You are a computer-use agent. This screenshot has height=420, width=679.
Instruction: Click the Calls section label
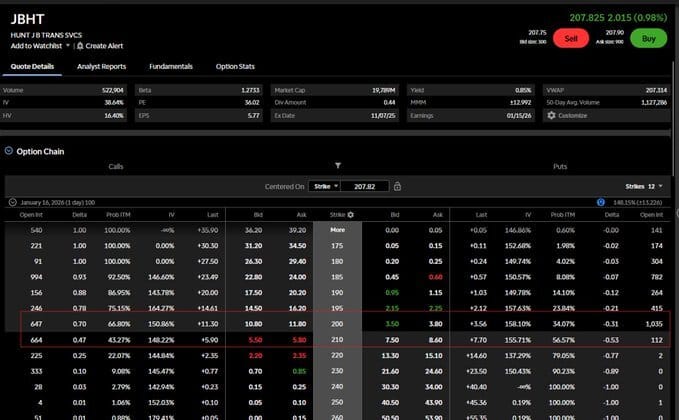116,166
